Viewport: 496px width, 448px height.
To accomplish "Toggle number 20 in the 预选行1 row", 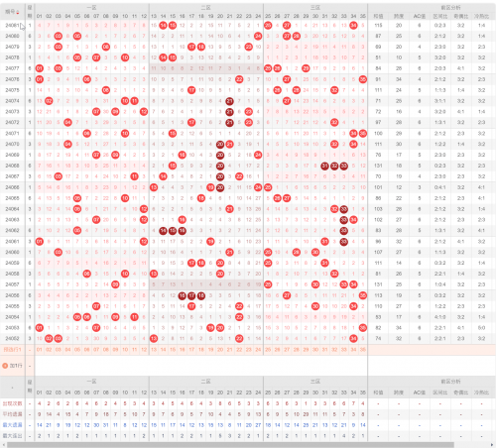I will (220, 350).
